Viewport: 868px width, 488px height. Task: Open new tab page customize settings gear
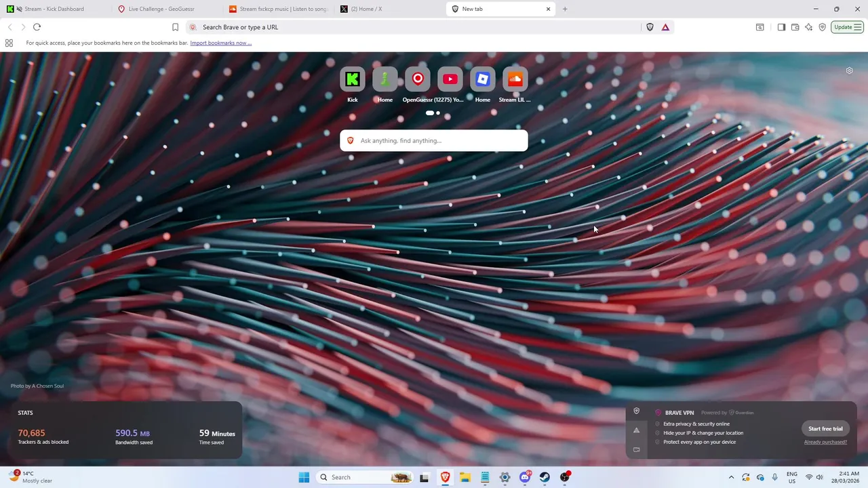[x=849, y=70]
